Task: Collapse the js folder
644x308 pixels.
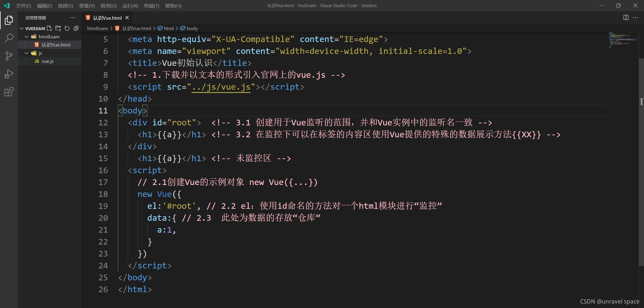Action: pyautogui.click(x=27, y=53)
